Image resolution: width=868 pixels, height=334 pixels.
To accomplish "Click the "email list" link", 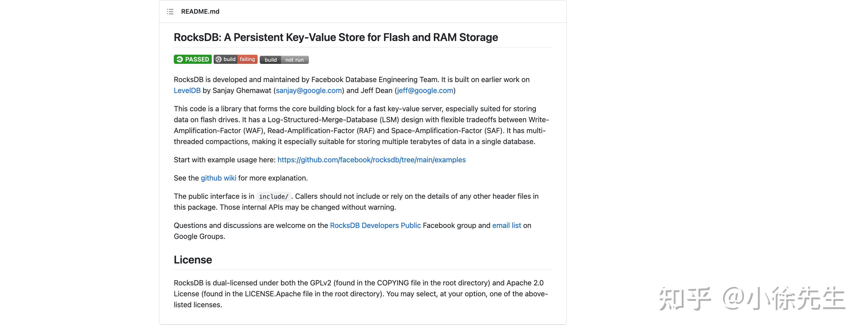I will point(506,226).
